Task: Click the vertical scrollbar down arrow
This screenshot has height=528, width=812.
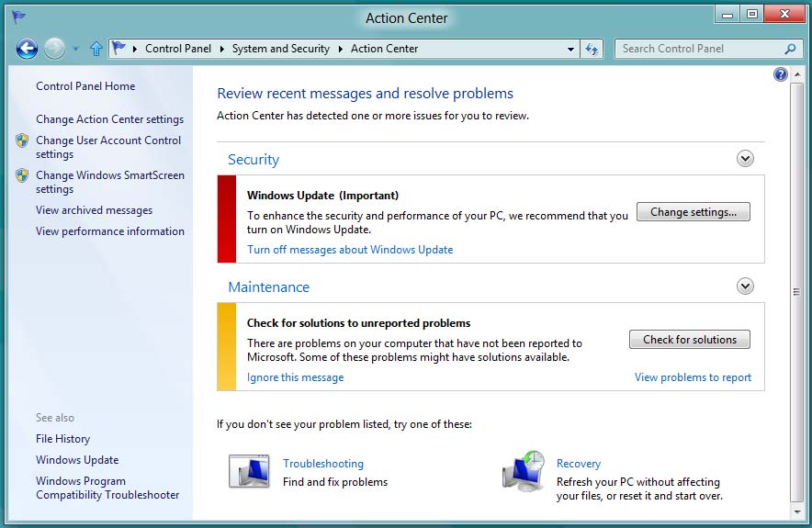Action: click(796, 510)
